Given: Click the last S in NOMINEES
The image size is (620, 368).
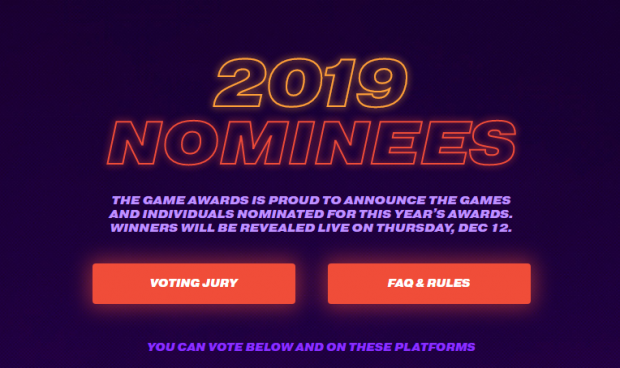Looking at the screenshot, I should (x=492, y=143).
